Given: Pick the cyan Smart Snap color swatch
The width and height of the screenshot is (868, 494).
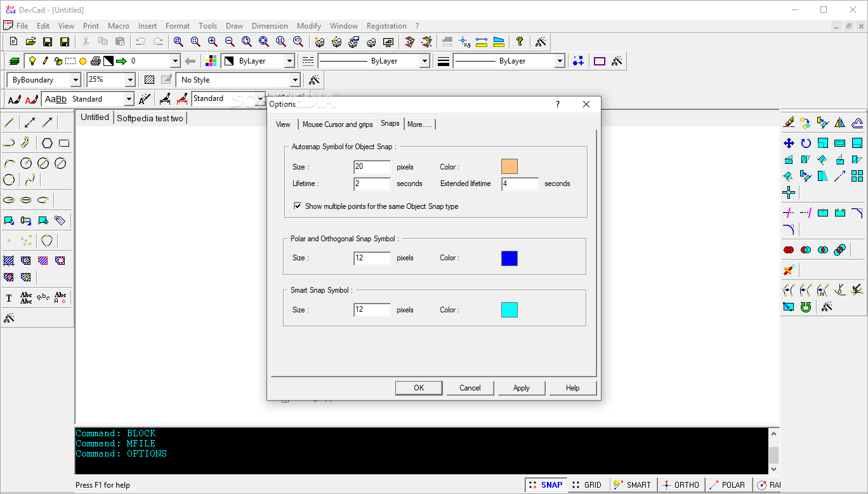Looking at the screenshot, I should [x=510, y=310].
